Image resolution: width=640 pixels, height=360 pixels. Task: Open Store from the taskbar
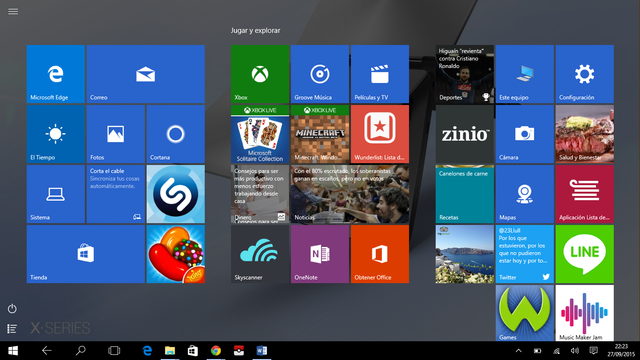tap(193, 351)
